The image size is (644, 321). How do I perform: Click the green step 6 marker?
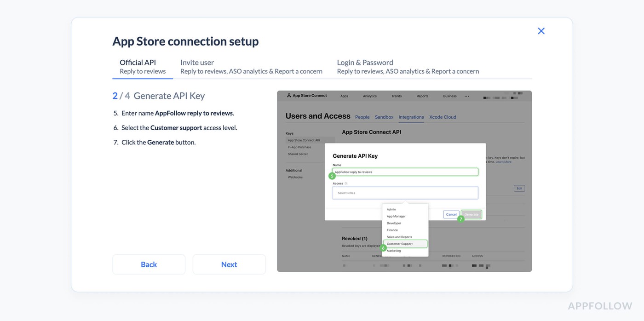(383, 248)
